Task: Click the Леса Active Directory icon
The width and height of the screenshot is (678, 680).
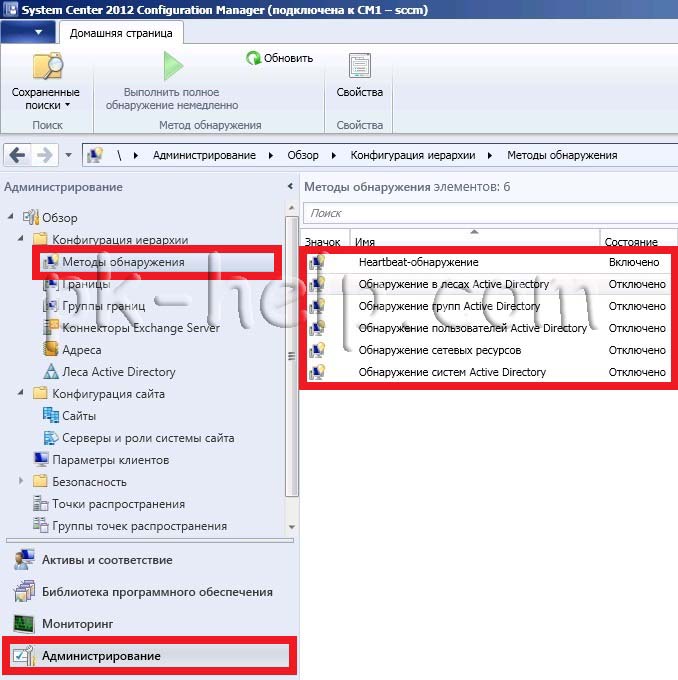Action: click(x=51, y=371)
